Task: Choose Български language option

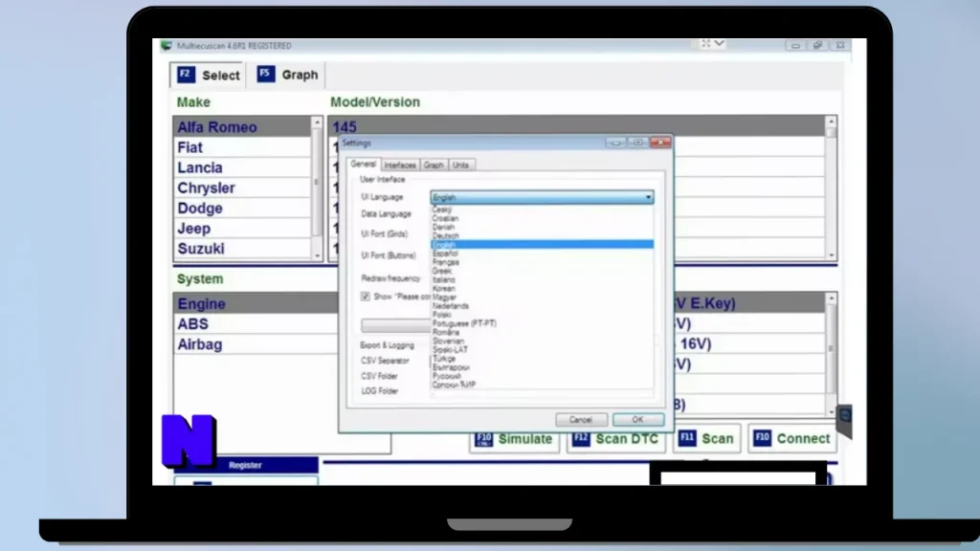Action: click(x=542, y=367)
